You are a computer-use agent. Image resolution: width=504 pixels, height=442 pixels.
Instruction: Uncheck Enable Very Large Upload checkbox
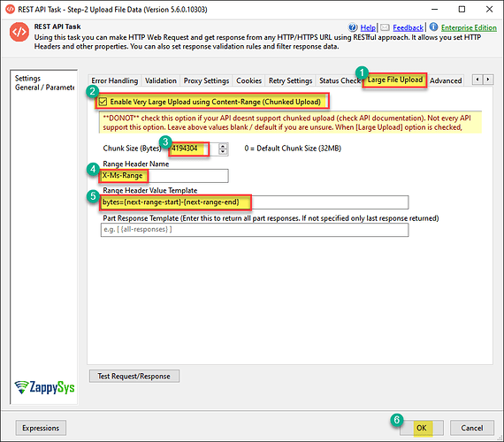click(103, 102)
